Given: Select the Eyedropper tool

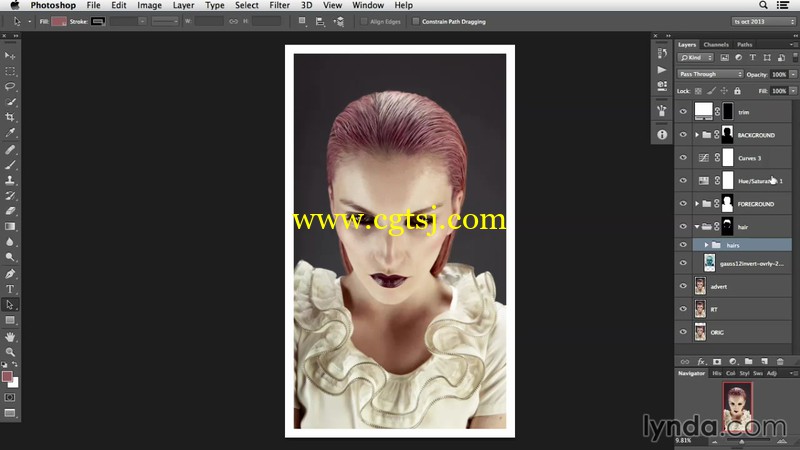Looking at the screenshot, I should [x=10, y=133].
